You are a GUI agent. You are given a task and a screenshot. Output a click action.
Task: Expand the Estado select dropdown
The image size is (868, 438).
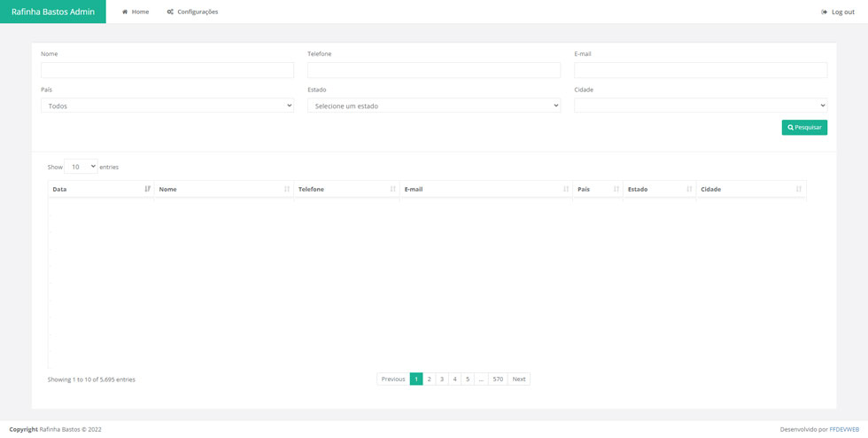click(x=433, y=106)
